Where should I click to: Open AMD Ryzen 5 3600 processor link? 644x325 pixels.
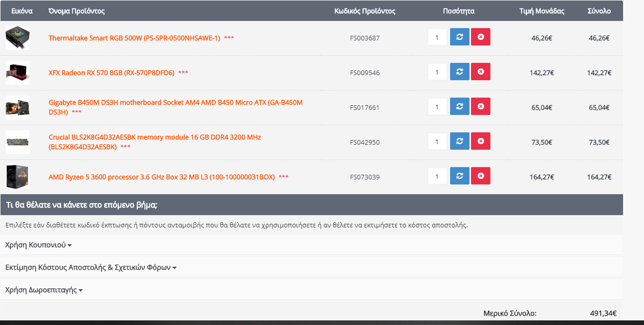point(162,177)
